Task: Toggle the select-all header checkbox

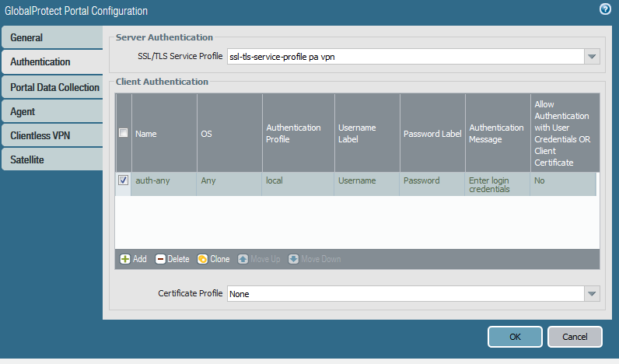Action: 123,133
